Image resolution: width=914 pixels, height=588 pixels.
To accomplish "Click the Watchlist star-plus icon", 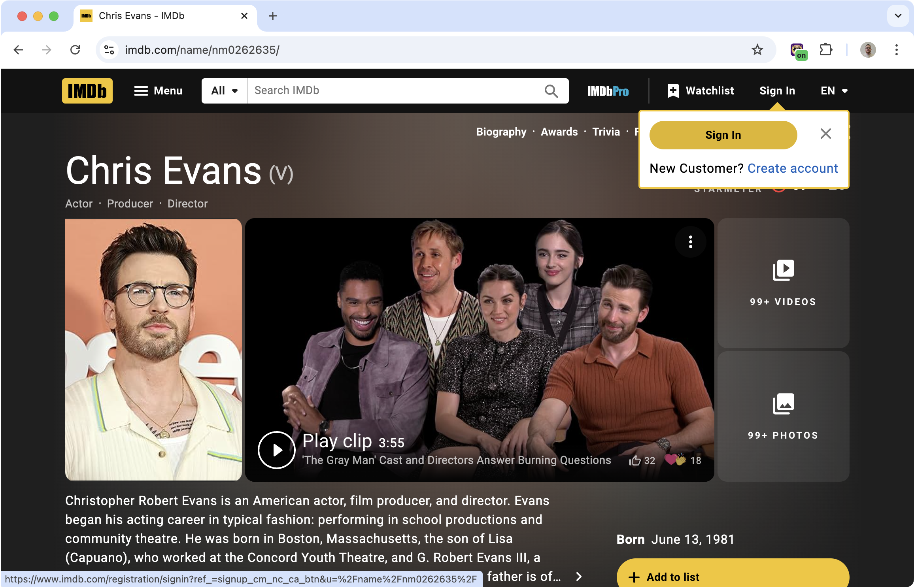I will (x=673, y=90).
